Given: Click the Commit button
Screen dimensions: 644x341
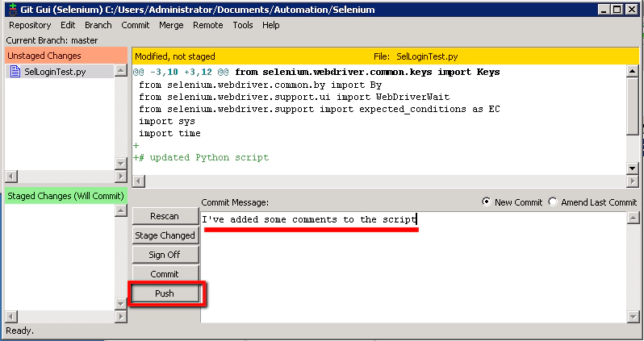Looking at the screenshot, I should pyautogui.click(x=165, y=274).
